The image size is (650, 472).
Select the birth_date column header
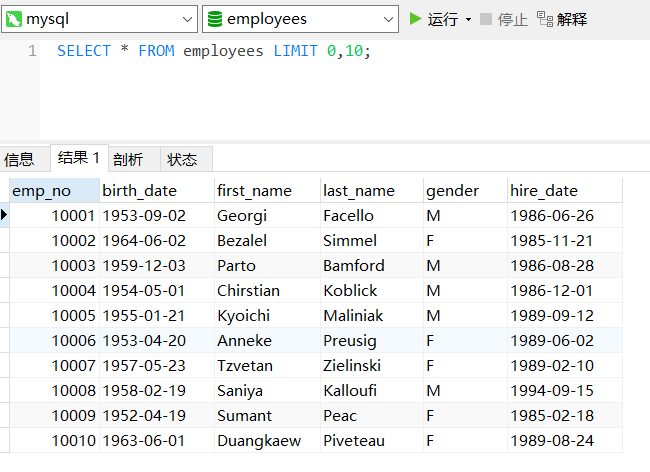[157, 191]
